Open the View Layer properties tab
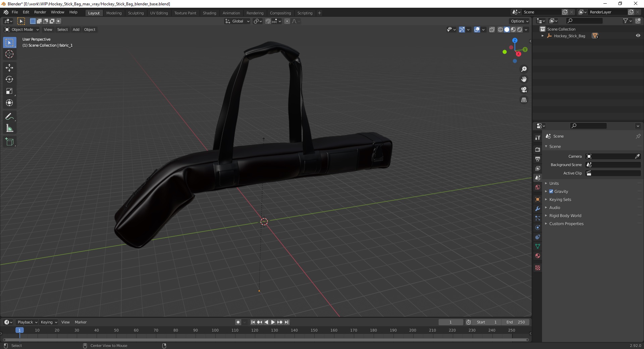This screenshot has height=349, width=644. (538, 168)
